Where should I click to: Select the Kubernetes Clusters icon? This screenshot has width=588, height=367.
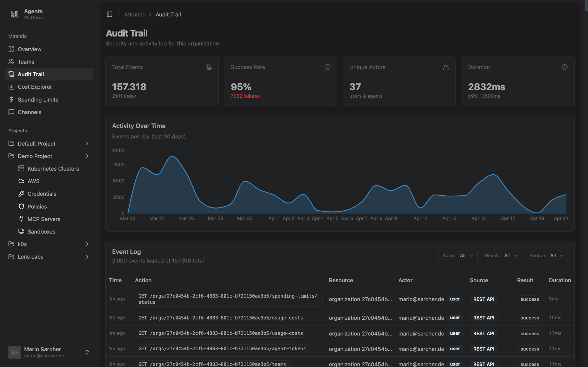(x=21, y=168)
